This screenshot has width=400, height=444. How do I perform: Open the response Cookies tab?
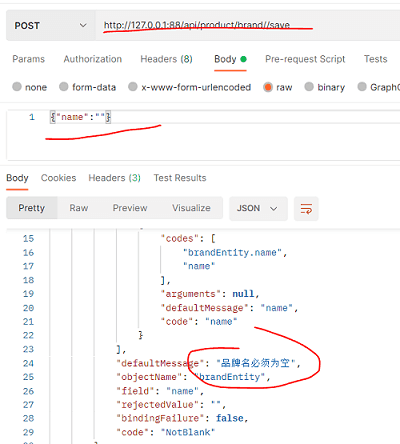coord(58,178)
